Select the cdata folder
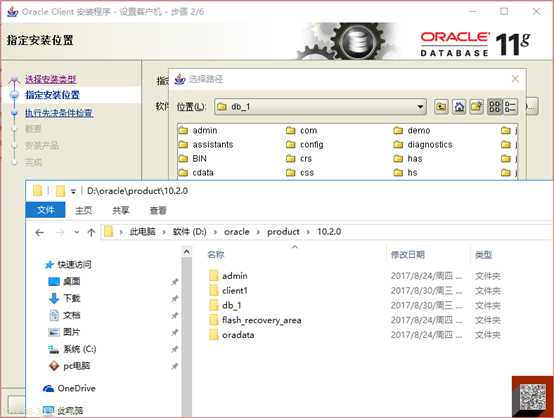This screenshot has height=418, width=554. (196, 172)
